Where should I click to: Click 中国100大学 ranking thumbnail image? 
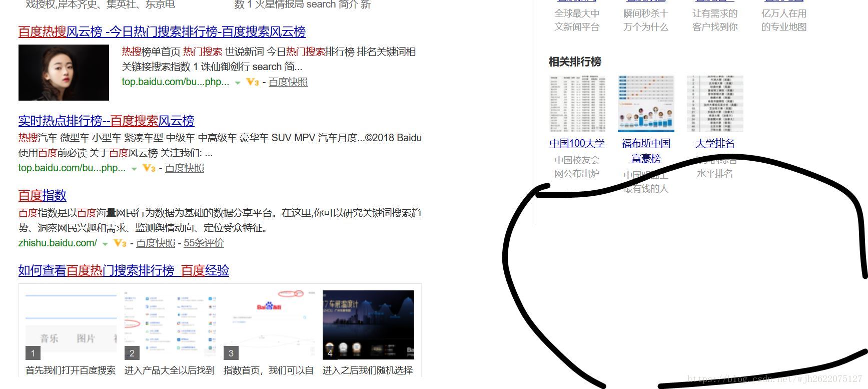click(x=577, y=104)
